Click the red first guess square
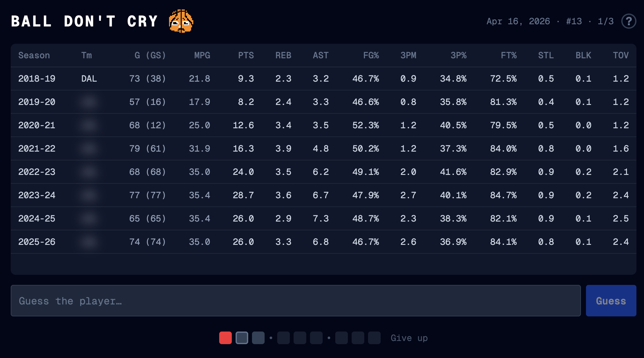Screen dimensions: 644x358 pos(225,338)
